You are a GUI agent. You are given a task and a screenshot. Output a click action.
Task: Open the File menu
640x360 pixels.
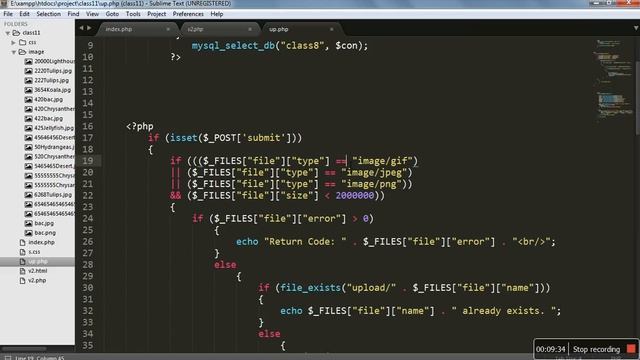coord(8,14)
